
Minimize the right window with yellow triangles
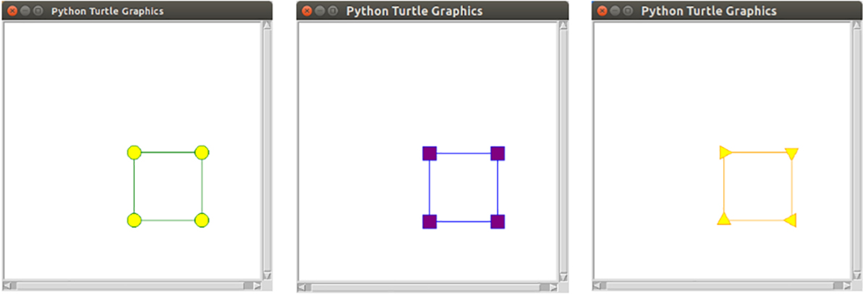point(616,11)
